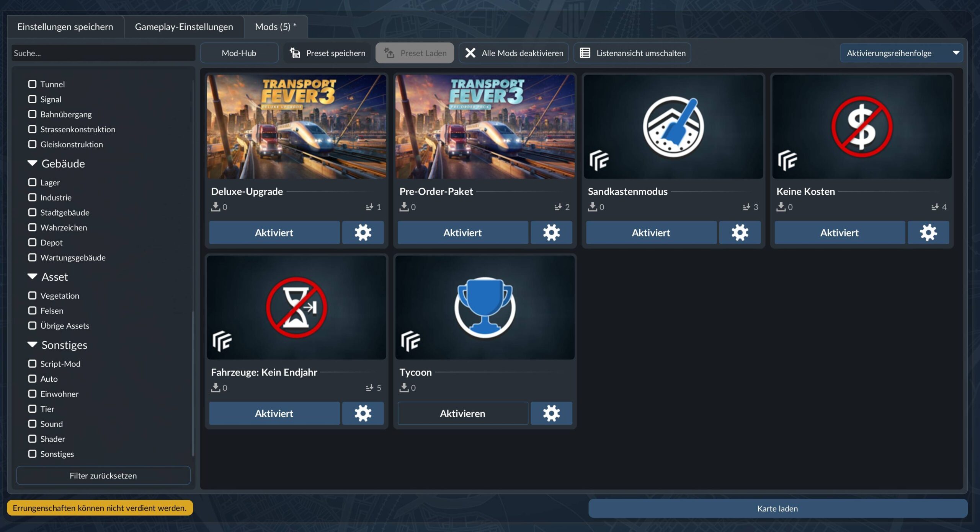The image size is (980, 532).
Task: Open the Aktivierungsreihenfolge sort dropdown
Action: [902, 53]
